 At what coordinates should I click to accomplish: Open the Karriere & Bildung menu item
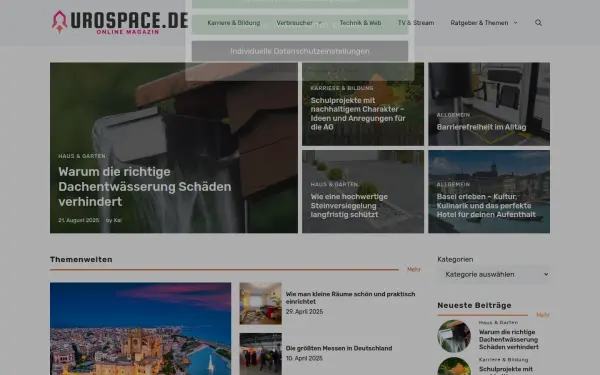click(x=234, y=23)
